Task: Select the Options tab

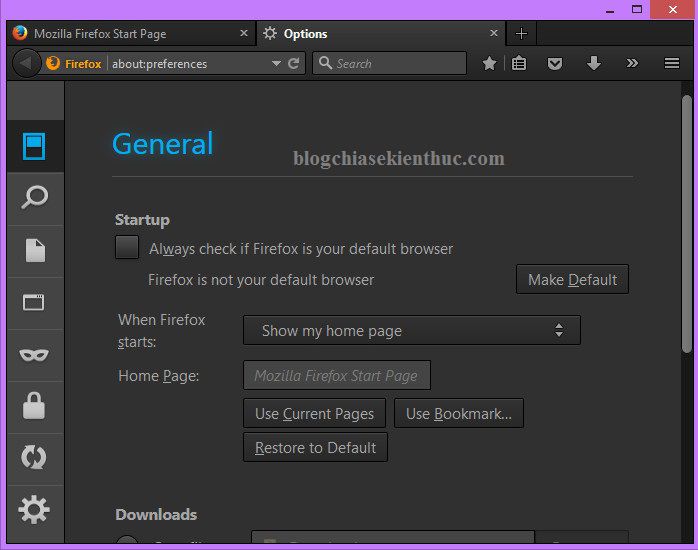Action: pos(381,34)
